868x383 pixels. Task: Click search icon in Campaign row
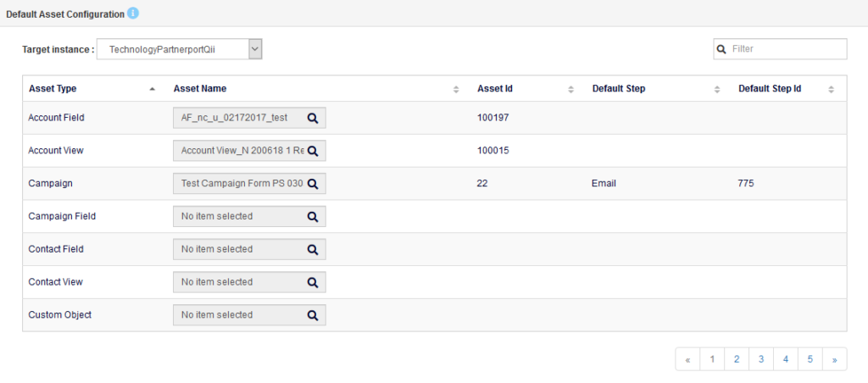click(x=312, y=184)
